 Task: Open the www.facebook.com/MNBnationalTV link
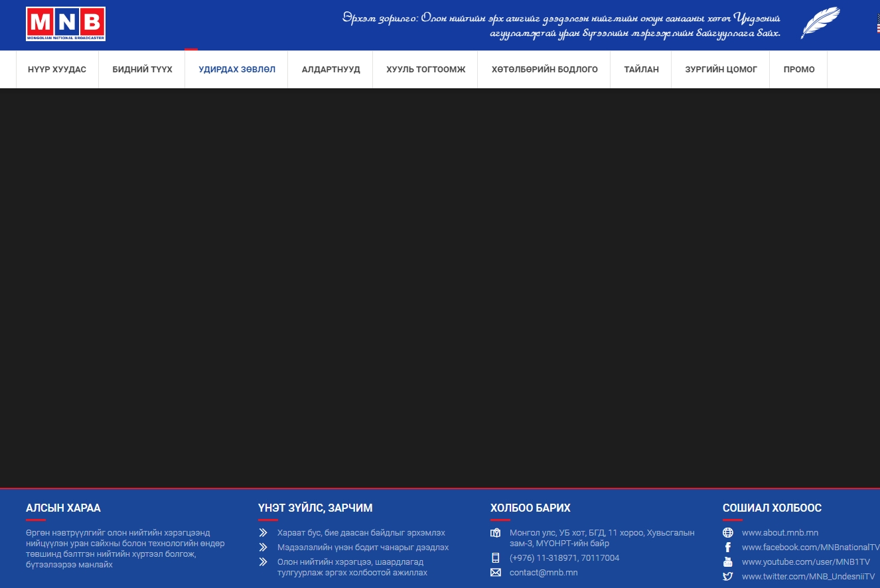coord(810,547)
